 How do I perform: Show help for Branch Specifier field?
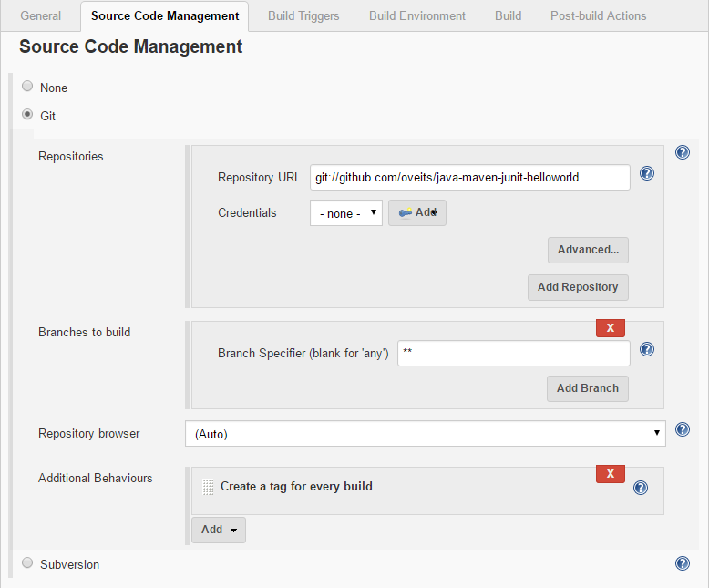646,349
